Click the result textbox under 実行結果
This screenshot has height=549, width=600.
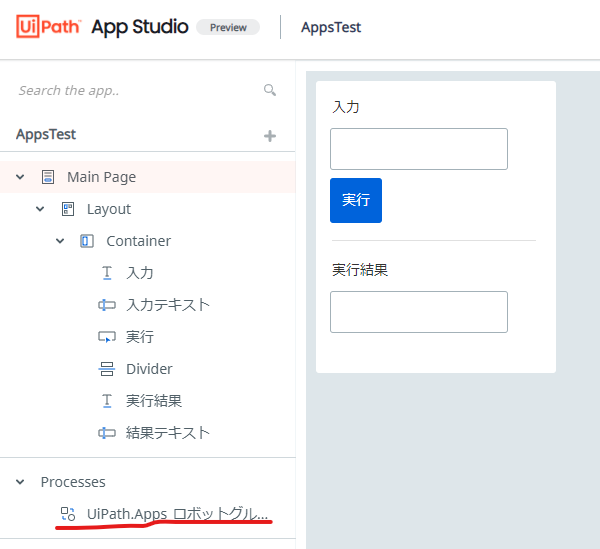(x=419, y=312)
